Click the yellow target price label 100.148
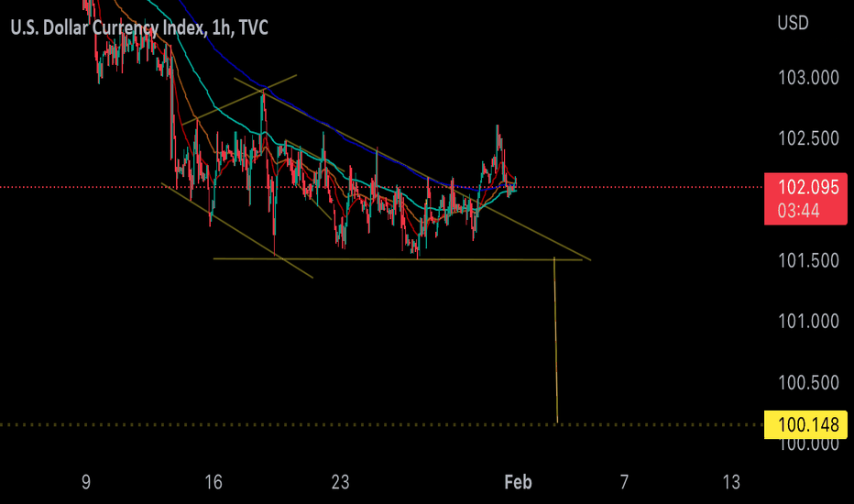 tap(806, 424)
